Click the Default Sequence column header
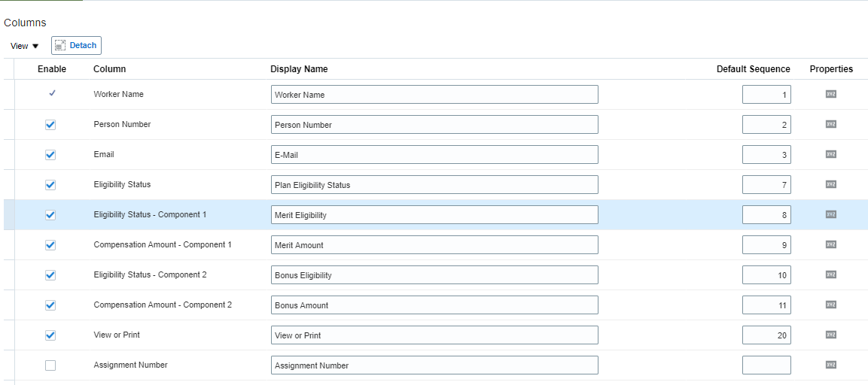868x385 pixels. [x=753, y=69]
